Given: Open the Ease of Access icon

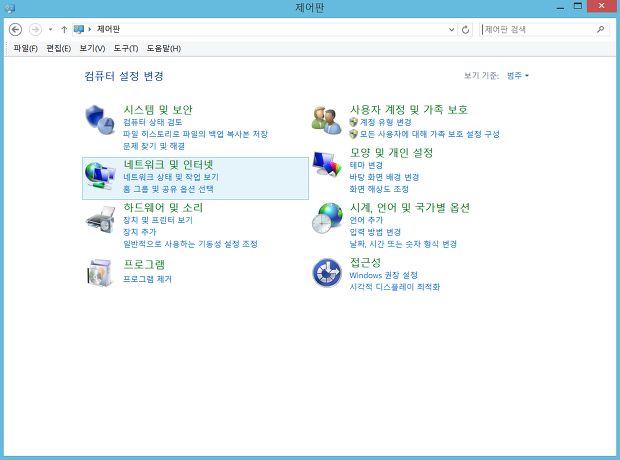Looking at the screenshot, I should pyautogui.click(x=327, y=273).
